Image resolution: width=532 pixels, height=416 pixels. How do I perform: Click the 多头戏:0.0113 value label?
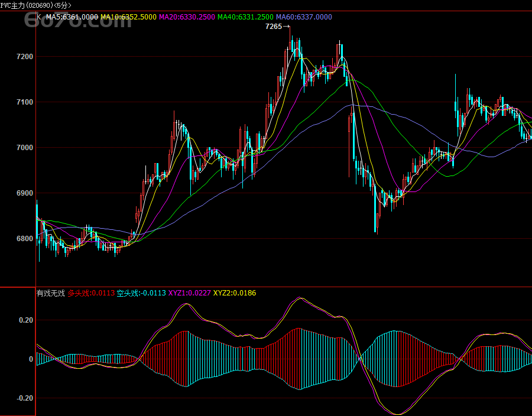(x=91, y=293)
